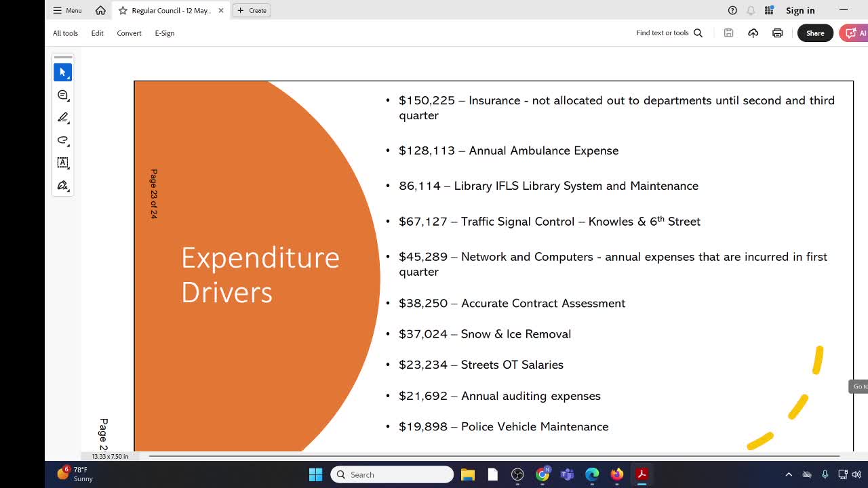
Task: Click the microphone tray icon
Action: pos(825,474)
